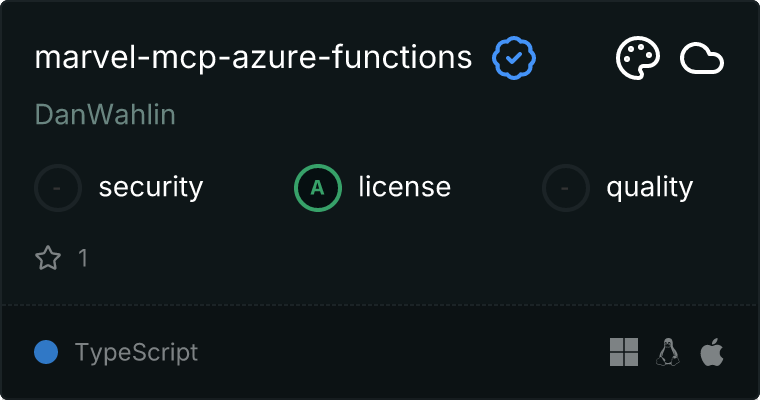Select the quality label text
Screen dimensions: 760x400
point(649,187)
